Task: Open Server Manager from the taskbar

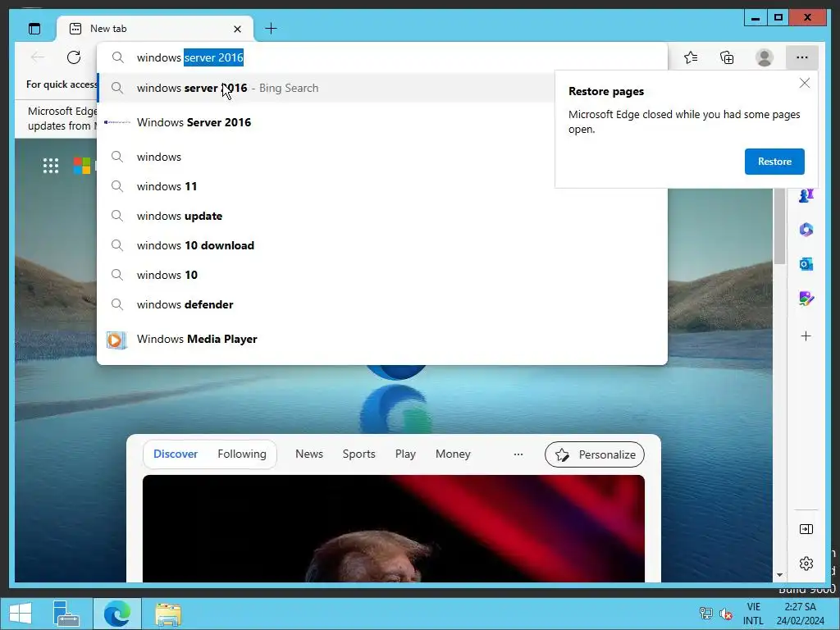Action: tap(66, 614)
